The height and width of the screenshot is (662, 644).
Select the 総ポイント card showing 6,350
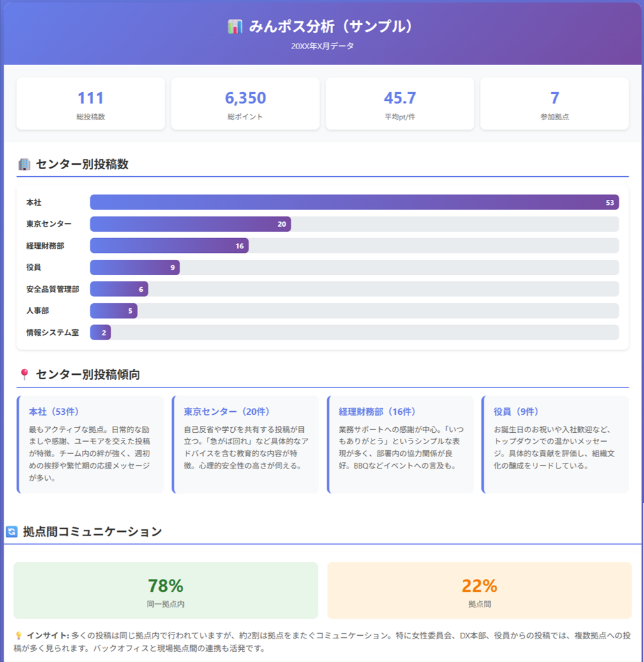245,103
